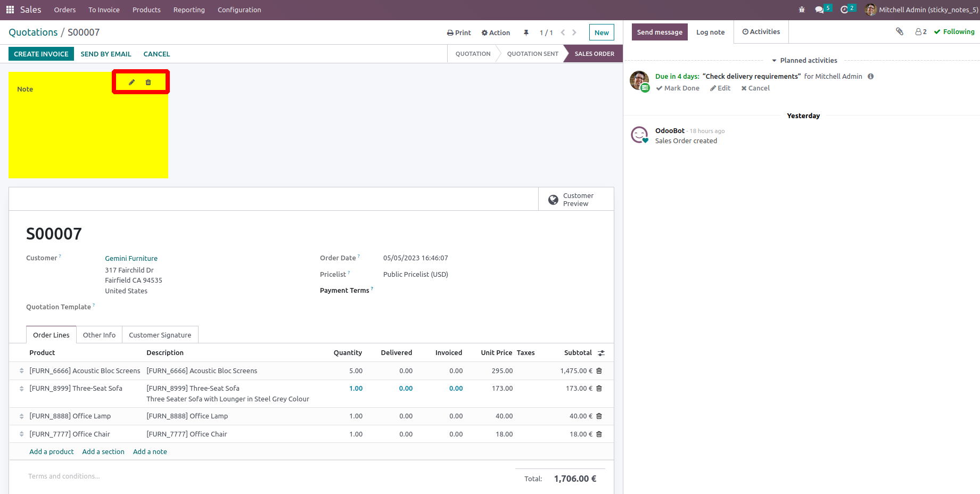980x494 pixels.
Task: Delete the Acoustic Bloc Screens order line
Action: (599, 371)
